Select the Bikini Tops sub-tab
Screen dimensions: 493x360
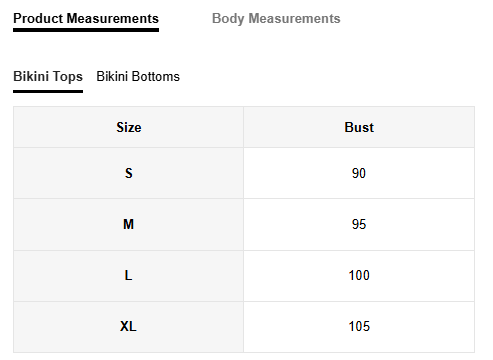click(x=48, y=77)
